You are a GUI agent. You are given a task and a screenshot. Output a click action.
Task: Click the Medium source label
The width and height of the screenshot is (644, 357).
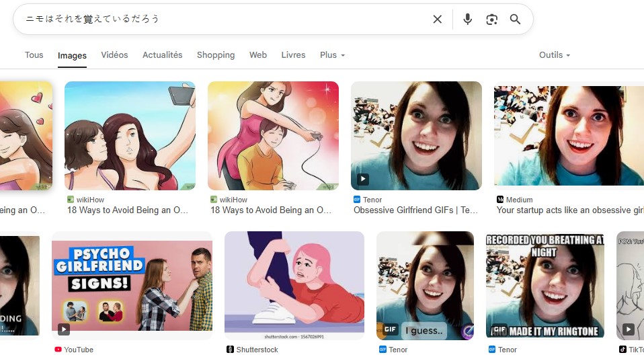click(519, 200)
